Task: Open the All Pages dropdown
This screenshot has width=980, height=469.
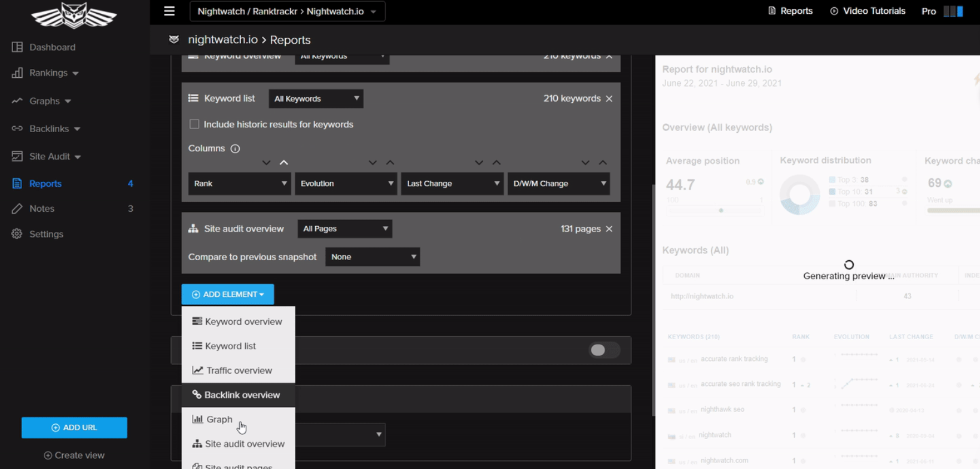Action: click(344, 229)
